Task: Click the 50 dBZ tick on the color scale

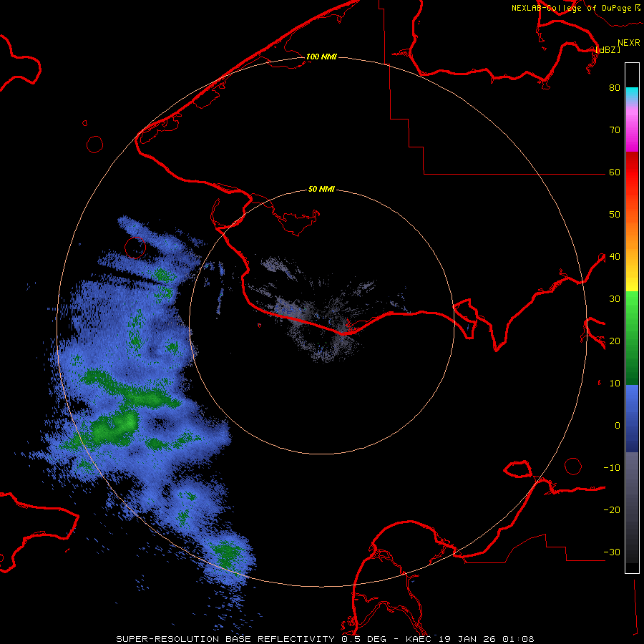Action: click(x=615, y=215)
